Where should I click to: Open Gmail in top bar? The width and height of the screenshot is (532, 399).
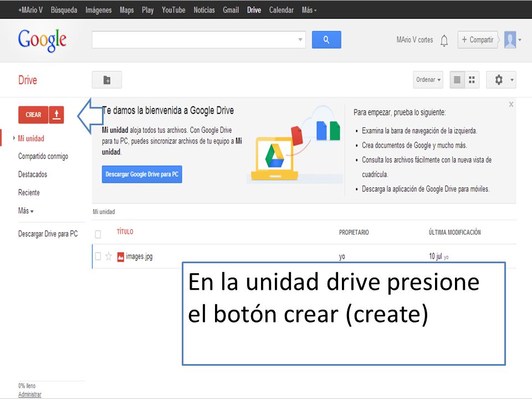point(231,10)
